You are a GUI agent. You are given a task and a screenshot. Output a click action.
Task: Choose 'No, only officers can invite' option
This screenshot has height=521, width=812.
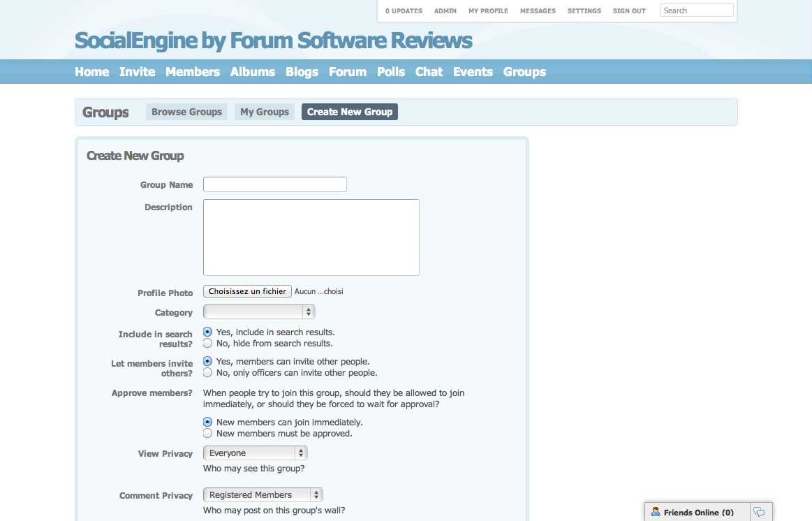point(207,373)
